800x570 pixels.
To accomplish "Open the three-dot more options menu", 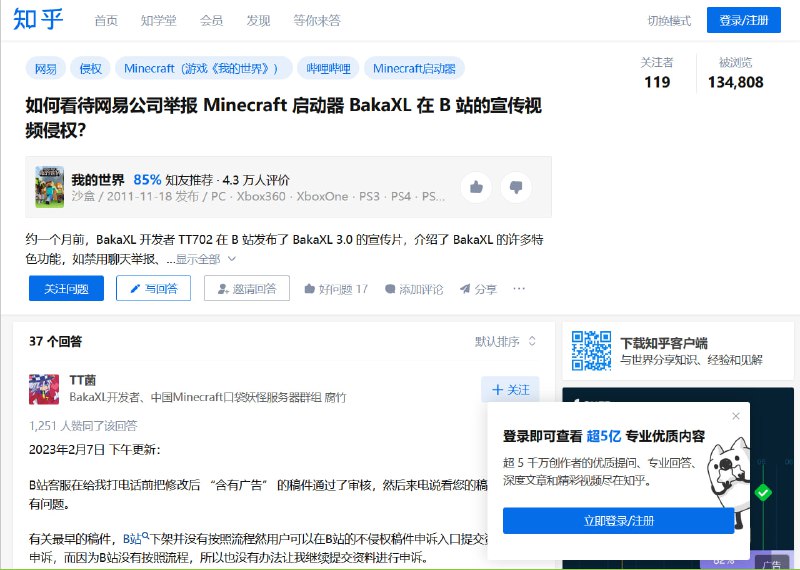I will pyautogui.click(x=519, y=289).
